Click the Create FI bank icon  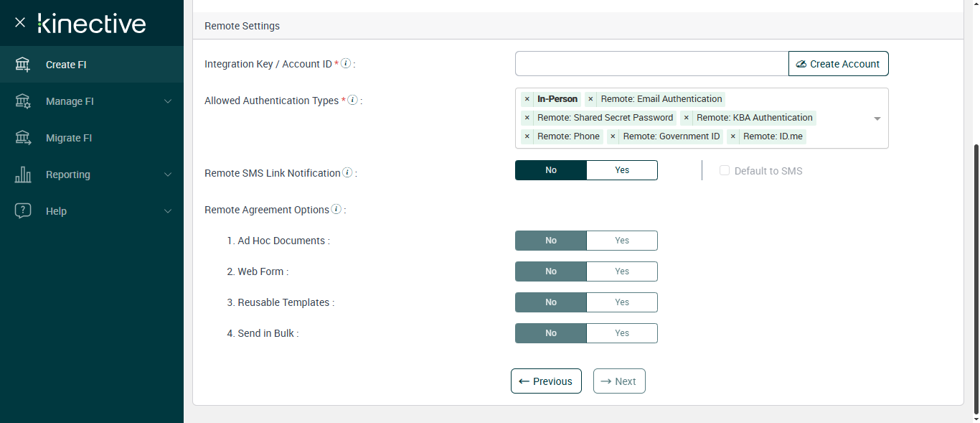coord(23,65)
